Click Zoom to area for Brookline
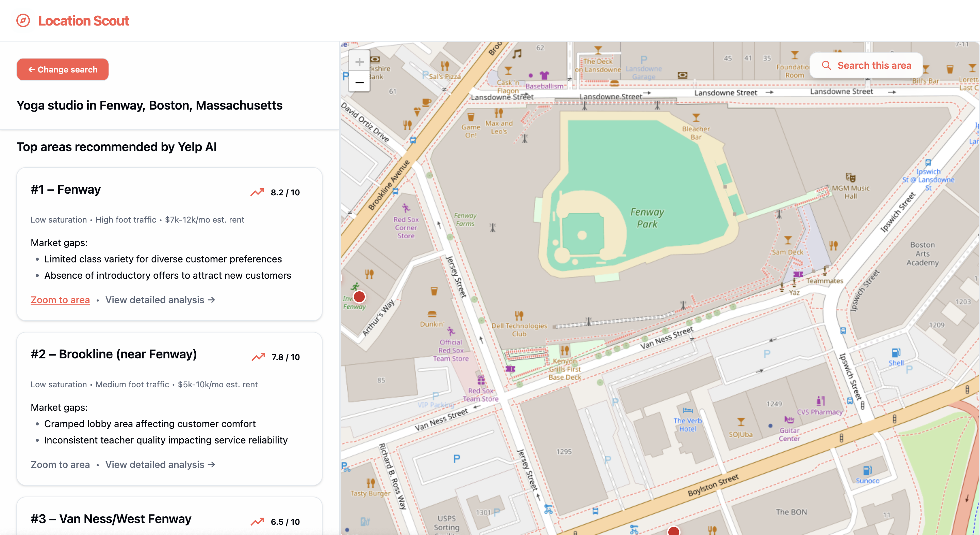 click(60, 465)
